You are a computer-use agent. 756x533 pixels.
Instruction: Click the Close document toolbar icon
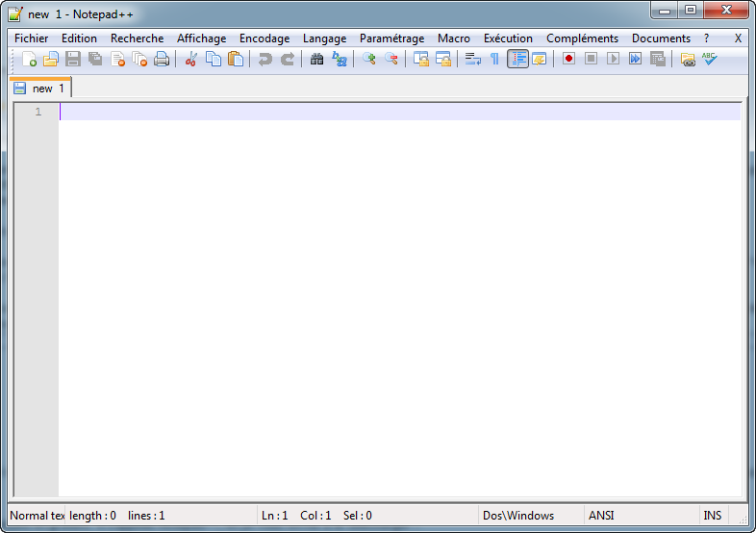tap(117, 59)
